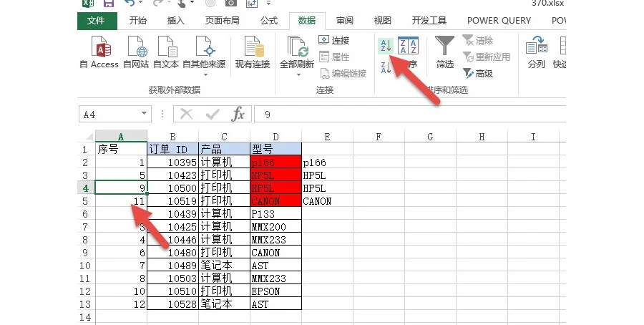Switch to the 公式 (Formulas) tab

[x=269, y=21]
